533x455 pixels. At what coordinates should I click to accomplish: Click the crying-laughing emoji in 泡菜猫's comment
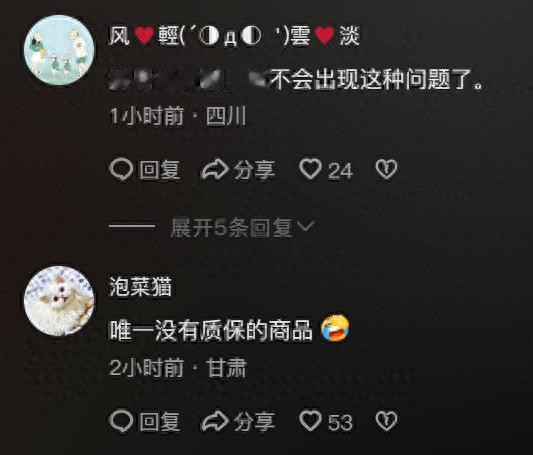point(336,328)
